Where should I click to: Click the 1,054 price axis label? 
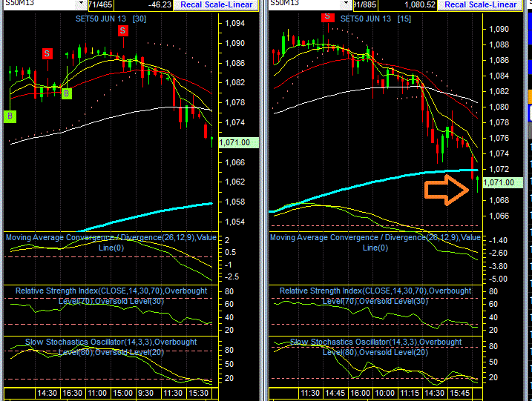click(x=234, y=222)
